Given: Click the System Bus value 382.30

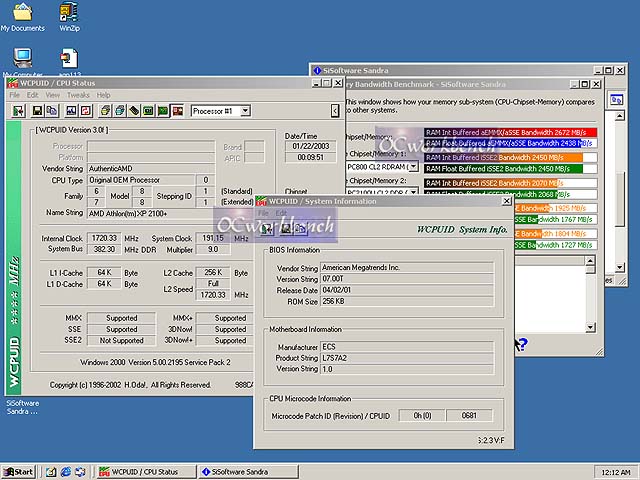Looking at the screenshot, I should pyautogui.click(x=104, y=249).
